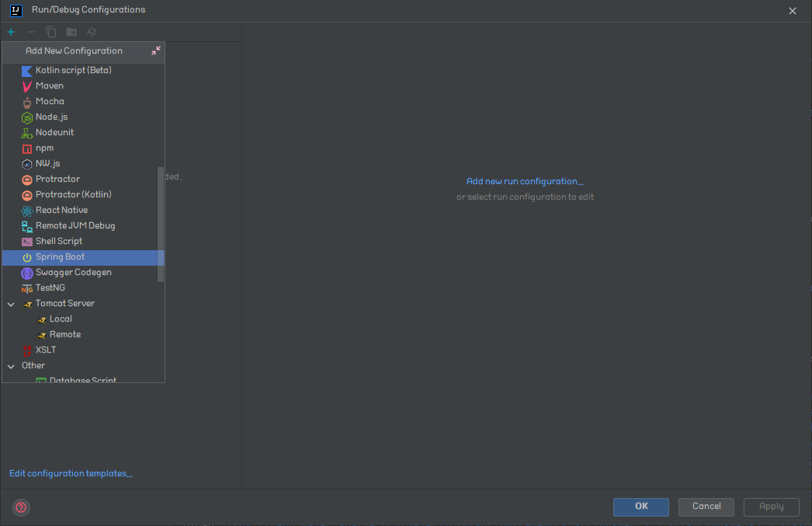Click the Nodeunit icon
Screen dimensions: 812x526
coord(27,133)
